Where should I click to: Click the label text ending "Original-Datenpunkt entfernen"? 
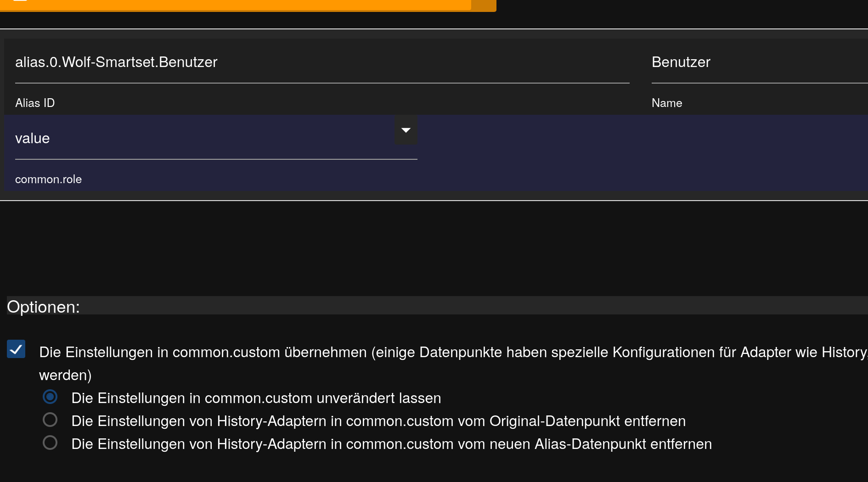point(378,421)
